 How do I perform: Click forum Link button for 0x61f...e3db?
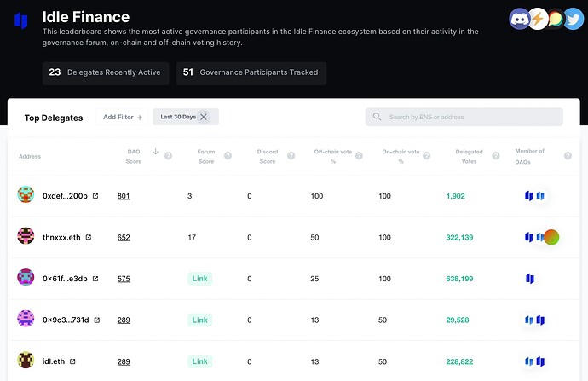click(200, 279)
